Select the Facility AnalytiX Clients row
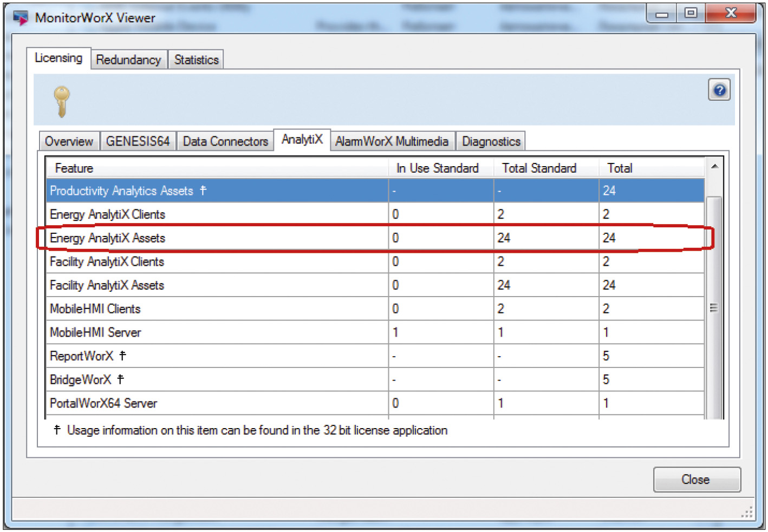The width and height of the screenshot is (768, 532). click(x=375, y=262)
